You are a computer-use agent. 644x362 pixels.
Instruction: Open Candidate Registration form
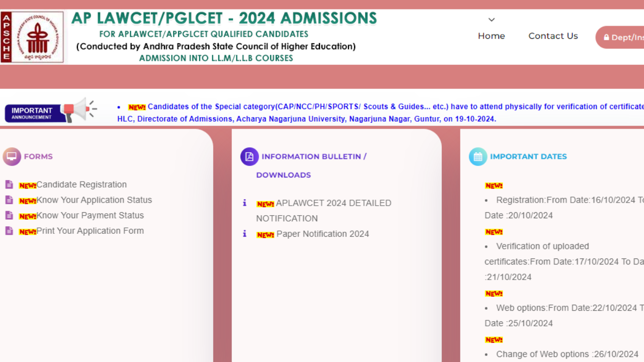pyautogui.click(x=81, y=184)
